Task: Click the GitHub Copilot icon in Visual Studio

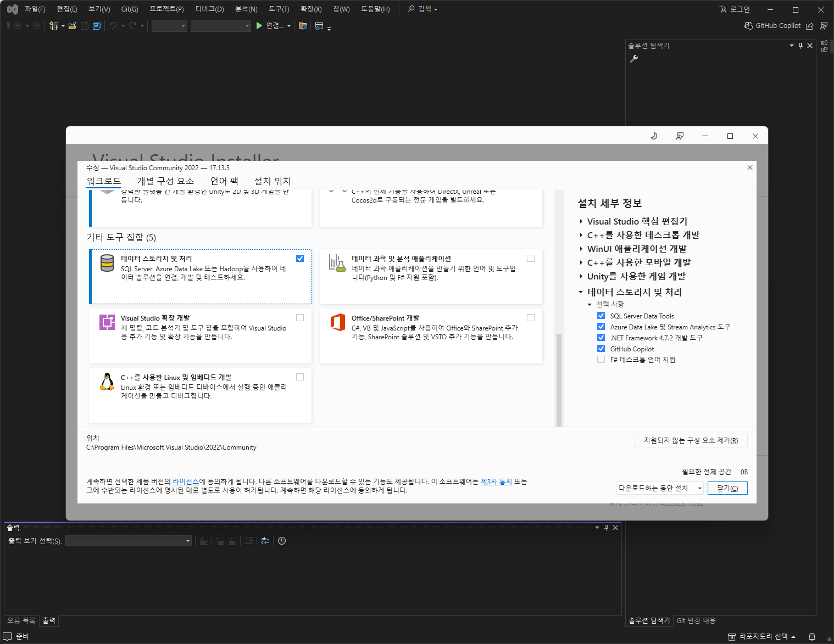Action: coord(748,26)
